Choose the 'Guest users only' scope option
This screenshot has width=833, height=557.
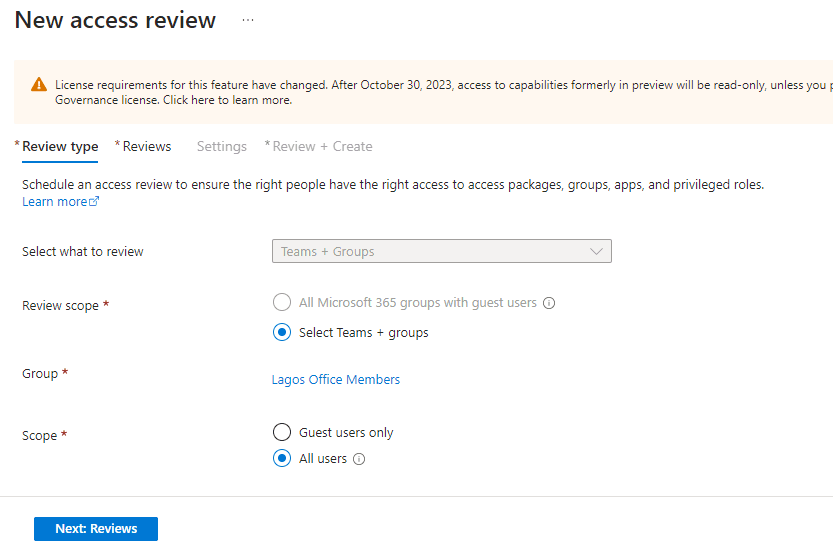[x=282, y=433]
